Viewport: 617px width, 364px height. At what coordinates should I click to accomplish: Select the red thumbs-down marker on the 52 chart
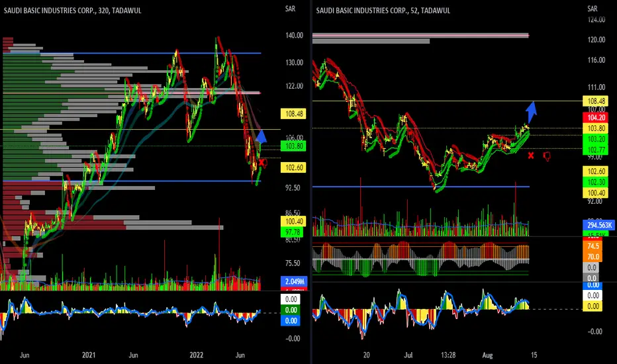tap(547, 156)
